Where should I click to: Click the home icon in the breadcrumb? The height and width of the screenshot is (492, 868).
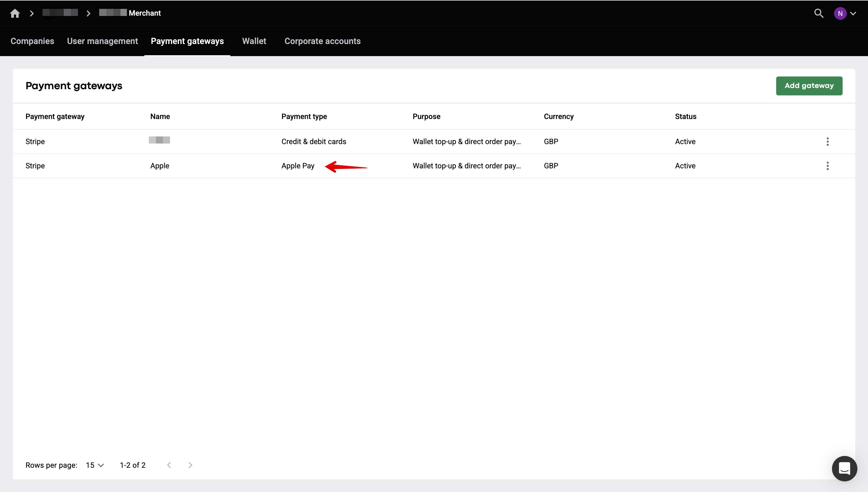pyautogui.click(x=15, y=13)
